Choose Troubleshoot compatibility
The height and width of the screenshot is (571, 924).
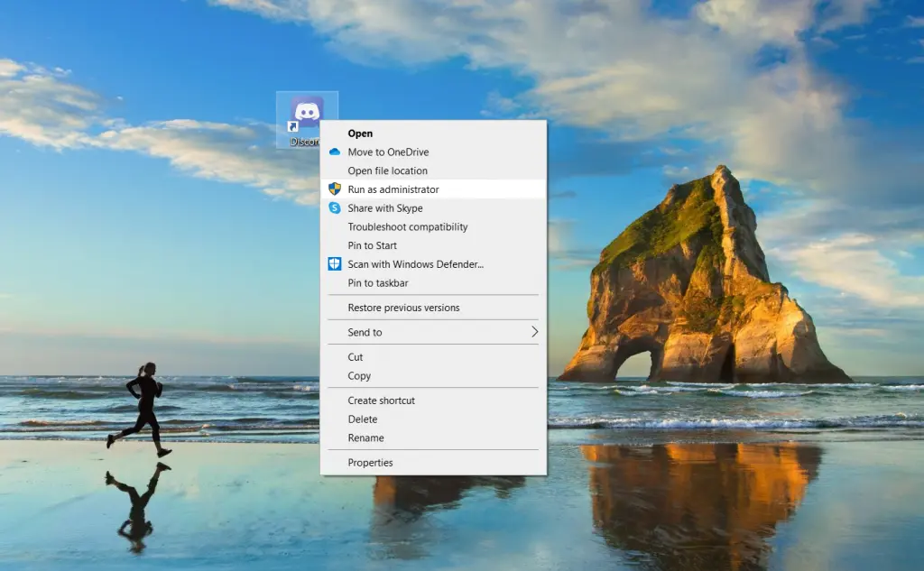click(407, 227)
